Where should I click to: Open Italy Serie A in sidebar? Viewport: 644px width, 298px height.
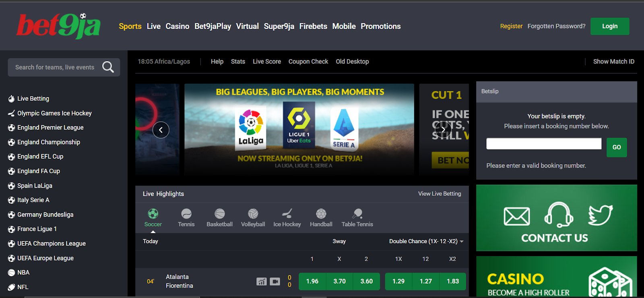point(33,200)
